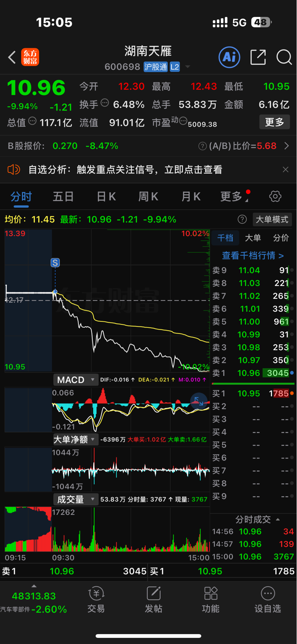Tap the speaker announcement icon
Image resolution: width=297 pixels, height=644 pixels.
(x=14, y=169)
